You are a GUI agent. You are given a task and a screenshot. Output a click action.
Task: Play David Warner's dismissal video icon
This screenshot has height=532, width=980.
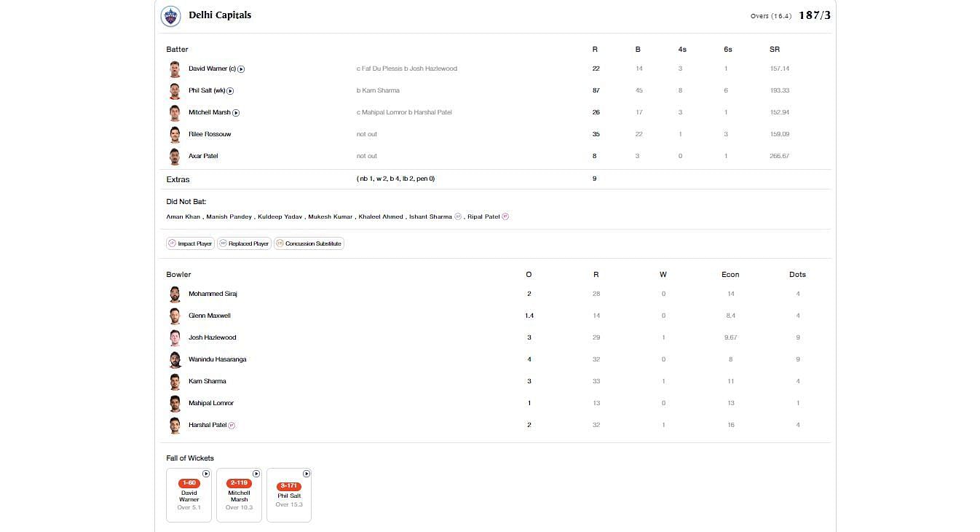(241, 69)
